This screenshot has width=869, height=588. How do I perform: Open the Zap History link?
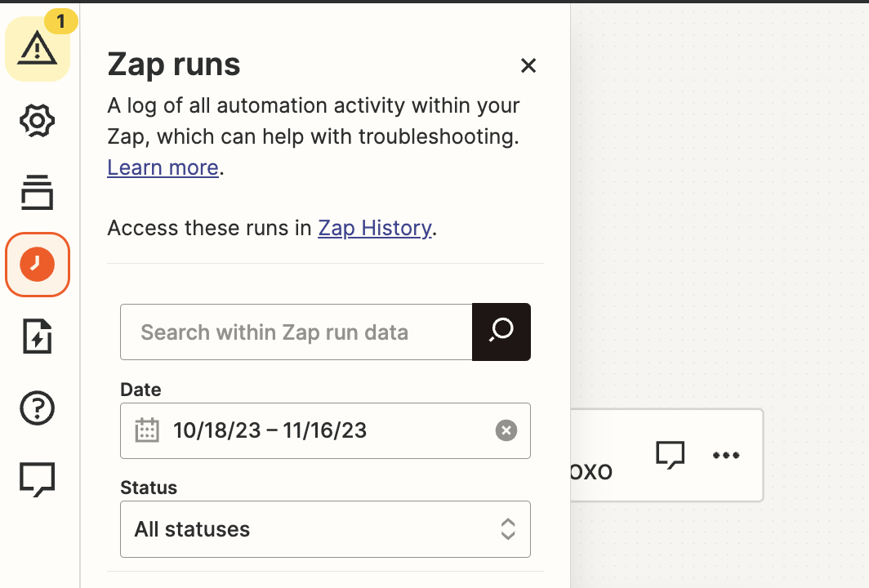pyautogui.click(x=375, y=228)
